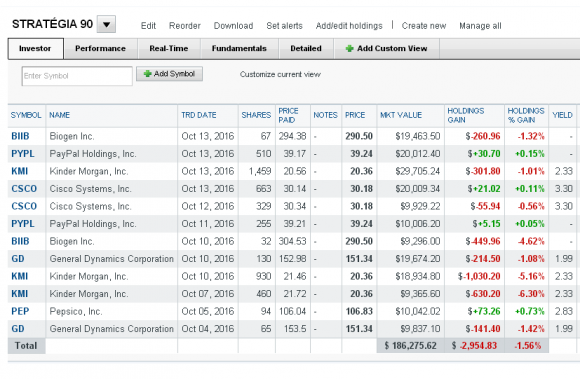Click the Add/edit holdings link
The width and height of the screenshot is (580, 379).
tap(349, 26)
